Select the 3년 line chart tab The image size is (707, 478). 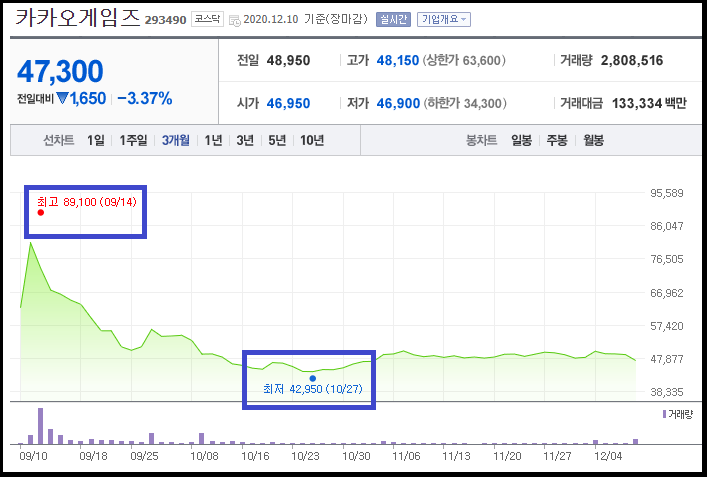pyautogui.click(x=245, y=140)
